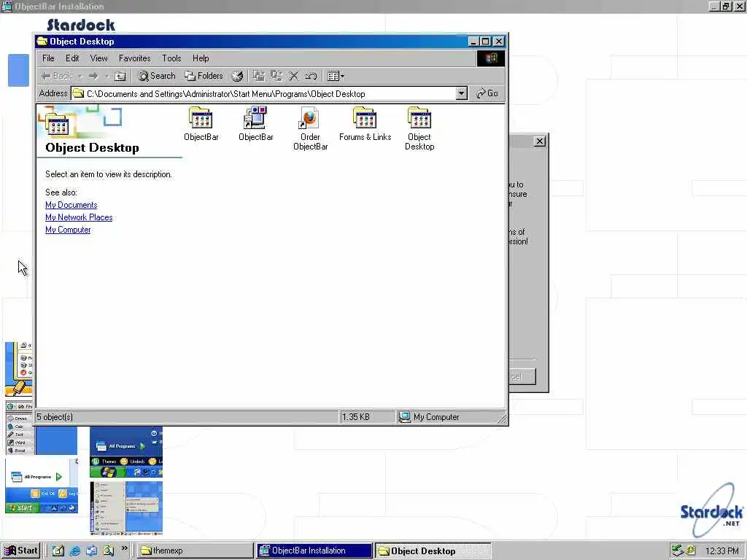Click the Forward arrow button

tap(93, 76)
